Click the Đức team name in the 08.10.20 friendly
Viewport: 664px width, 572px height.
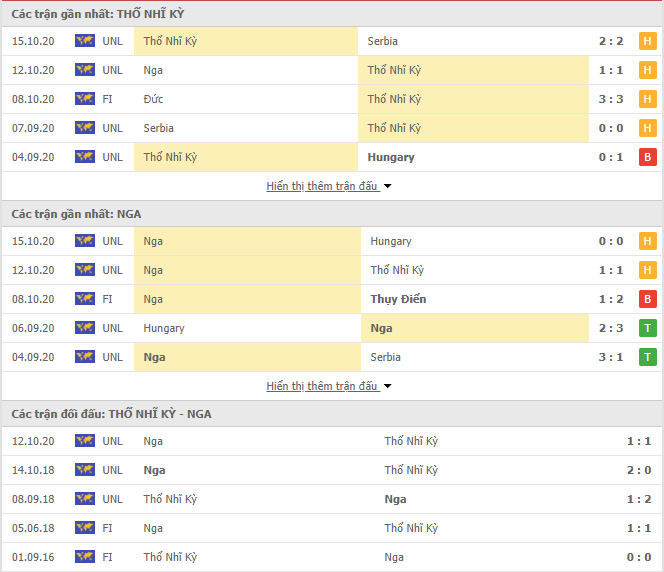[x=153, y=99]
